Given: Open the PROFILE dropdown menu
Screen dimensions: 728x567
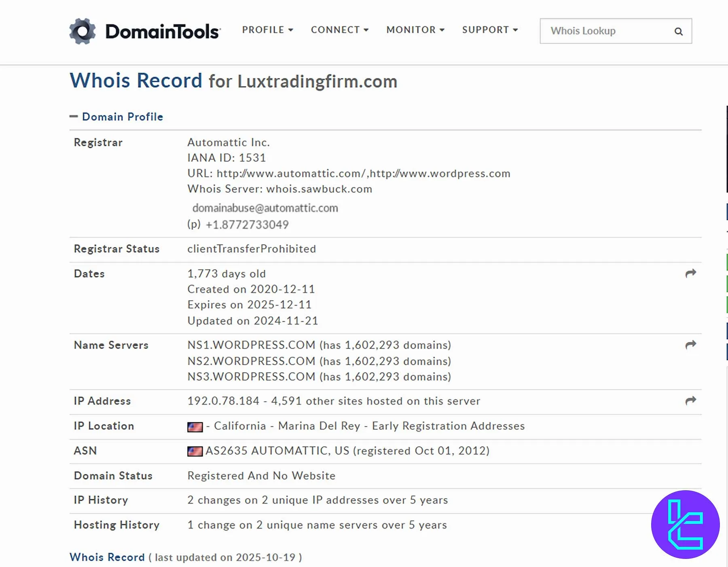Looking at the screenshot, I should [x=267, y=30].
